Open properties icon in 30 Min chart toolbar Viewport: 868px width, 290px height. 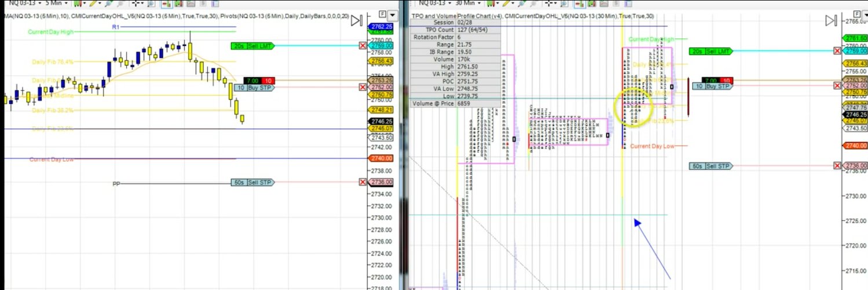tap(628, 3)
